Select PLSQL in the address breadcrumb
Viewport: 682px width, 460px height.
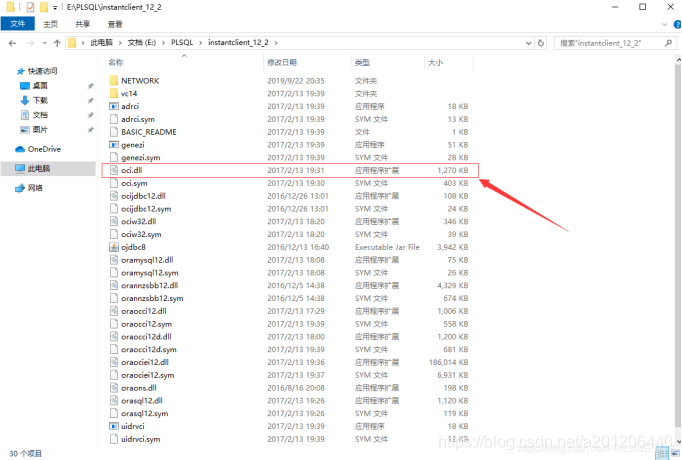(182, 43)
